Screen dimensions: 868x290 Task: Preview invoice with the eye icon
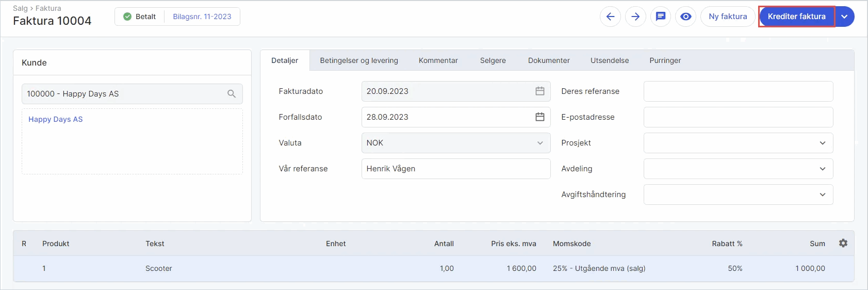(686, 17)
